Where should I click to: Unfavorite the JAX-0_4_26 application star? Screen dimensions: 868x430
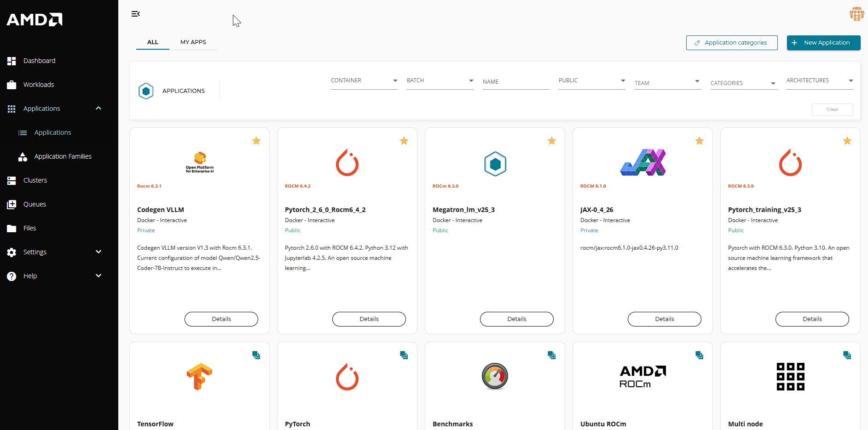(700, 141)
